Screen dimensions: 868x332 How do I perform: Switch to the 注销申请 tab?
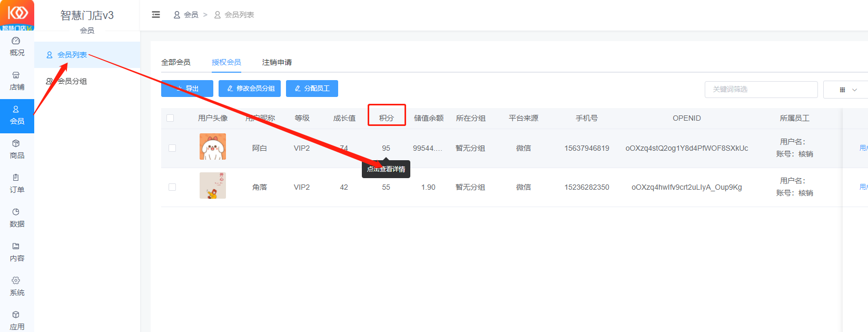(277, 62)
